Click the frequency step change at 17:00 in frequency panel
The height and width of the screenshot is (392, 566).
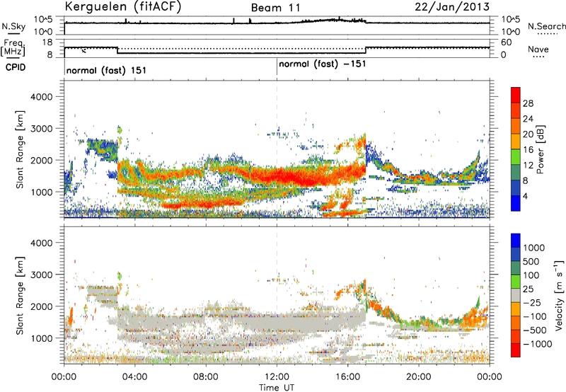366,50
